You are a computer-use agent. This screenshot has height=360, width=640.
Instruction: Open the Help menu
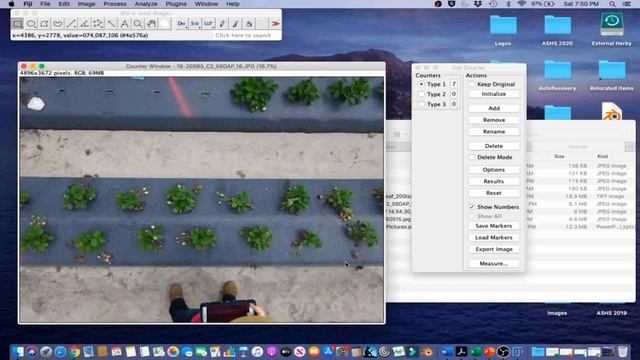pyautogui.click(x=233, y=4)
